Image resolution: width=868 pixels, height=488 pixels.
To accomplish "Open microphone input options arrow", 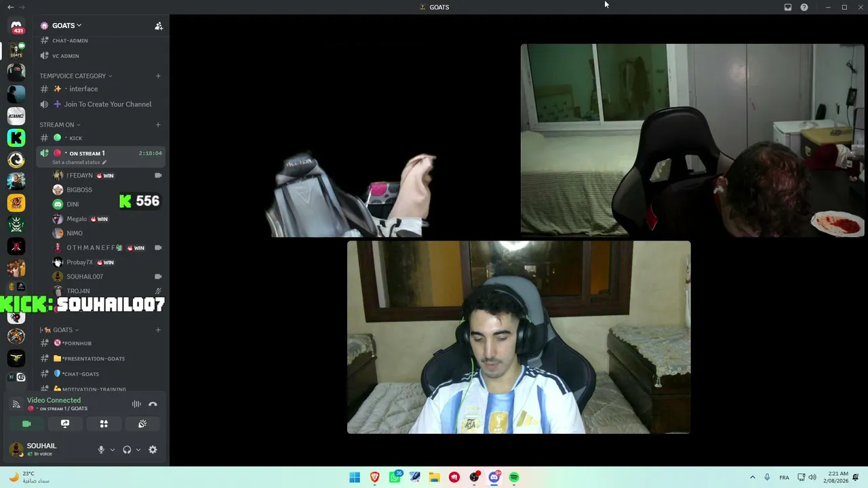I will point(113,449).
